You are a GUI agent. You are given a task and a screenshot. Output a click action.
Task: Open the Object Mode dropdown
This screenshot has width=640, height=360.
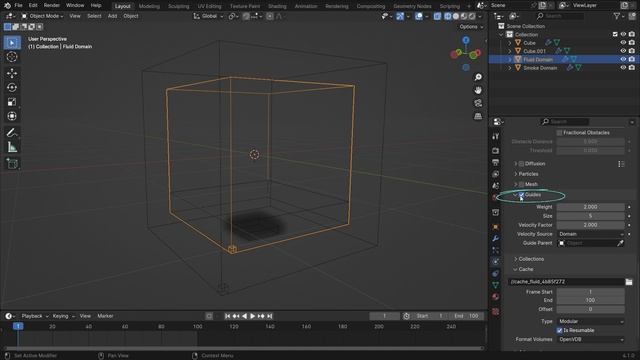pos(42,16)
